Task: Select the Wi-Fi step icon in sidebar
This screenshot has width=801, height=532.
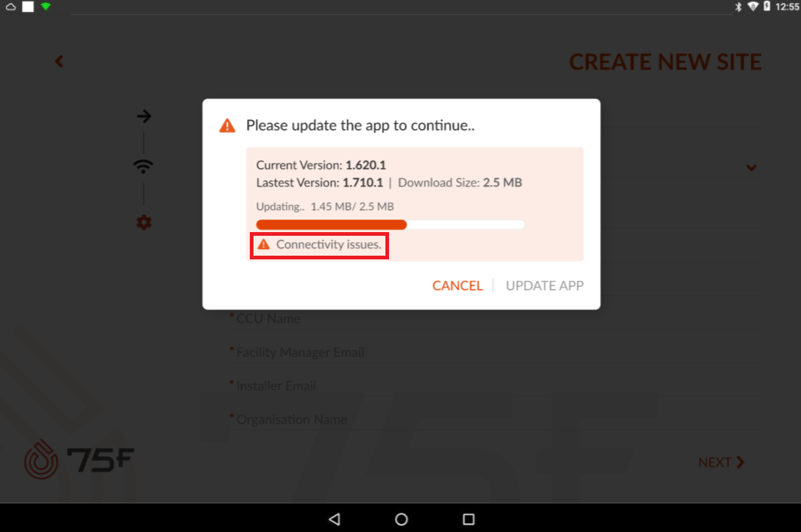Action: pos(143,166)
